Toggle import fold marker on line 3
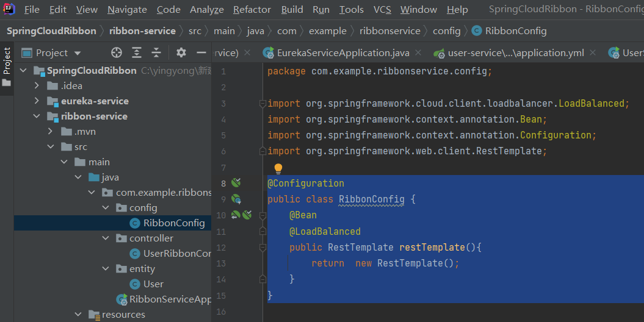The width and height of the screenshot is (644, 322). click(263, 104)
